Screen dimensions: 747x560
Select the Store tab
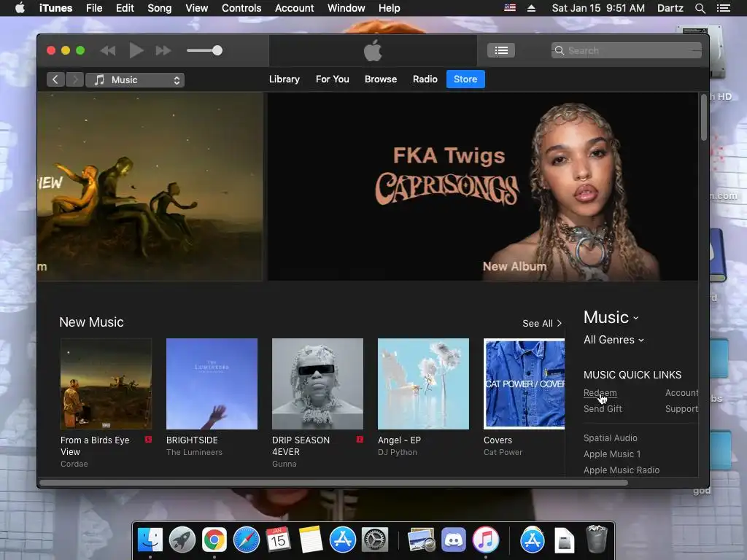coord(465,79)
